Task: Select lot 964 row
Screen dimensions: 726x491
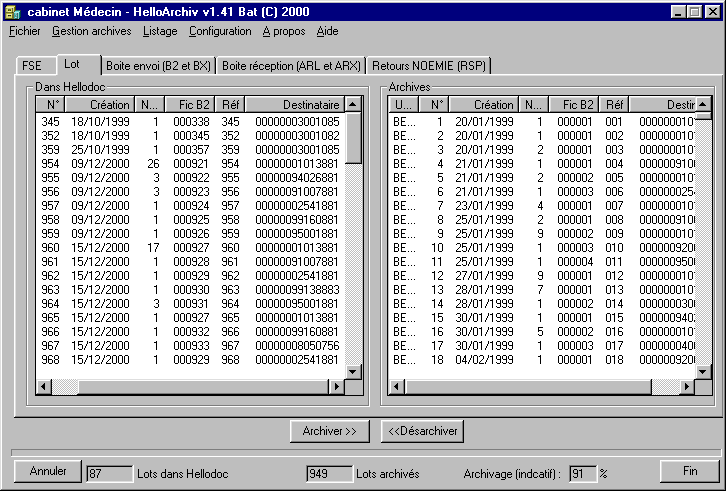Action: coord(190,304)
